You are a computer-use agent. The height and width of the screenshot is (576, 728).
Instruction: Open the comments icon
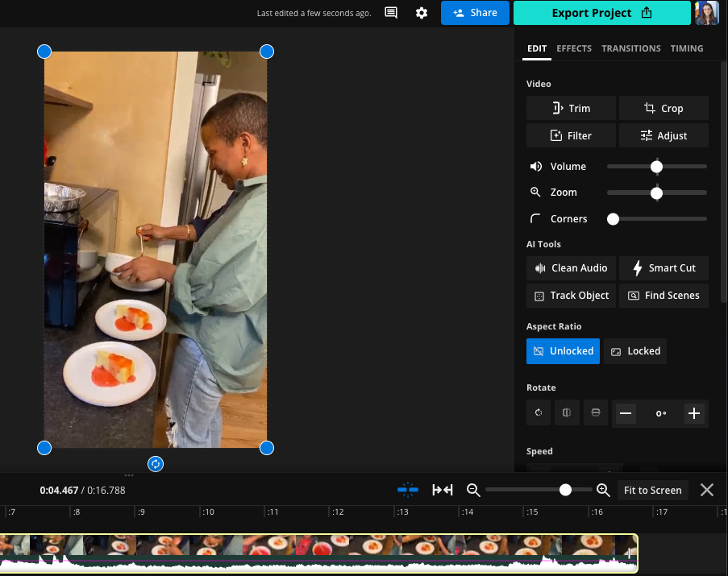tap(391, 13)
